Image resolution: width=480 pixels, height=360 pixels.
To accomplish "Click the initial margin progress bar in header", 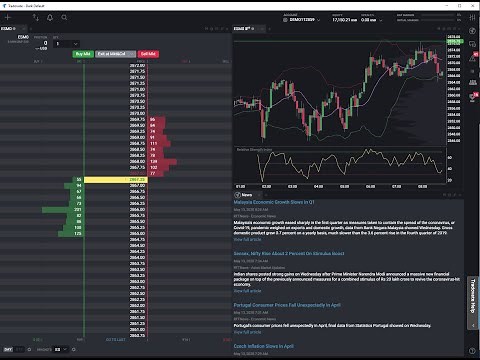I will pos(439,20).
